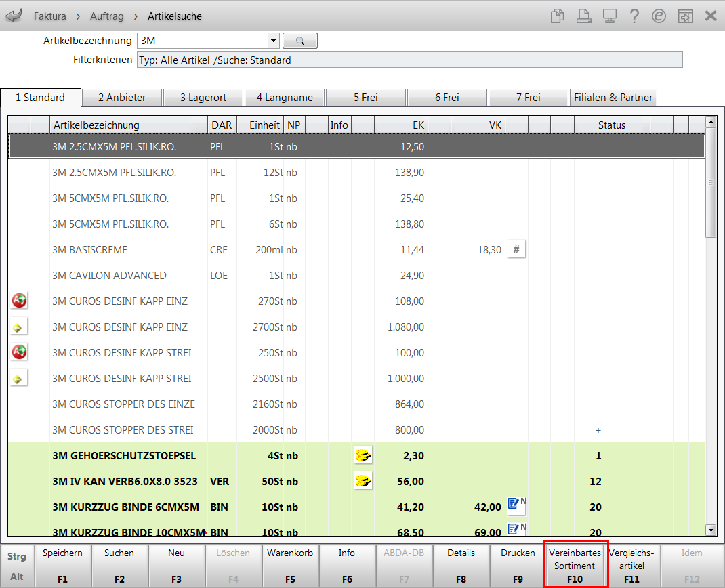This screenshot has width=725, height=588.
Task: Click the Filterkriterien field
Action: click(410, 60)
